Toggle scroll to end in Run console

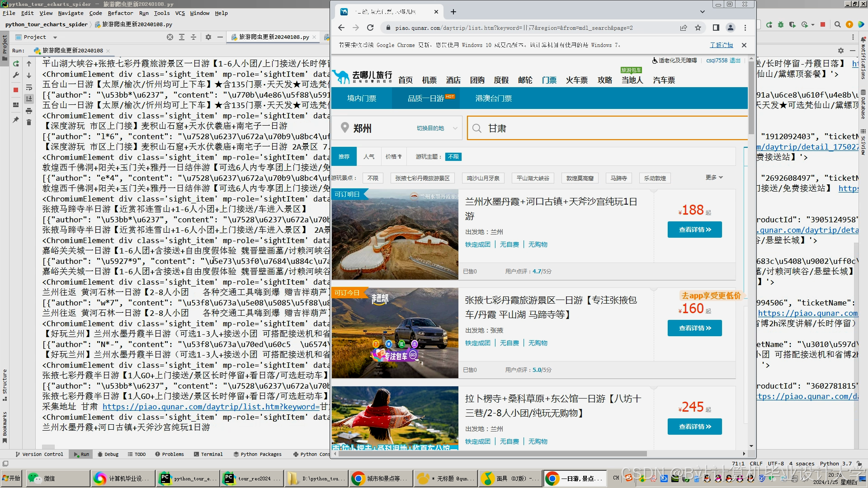29,99
